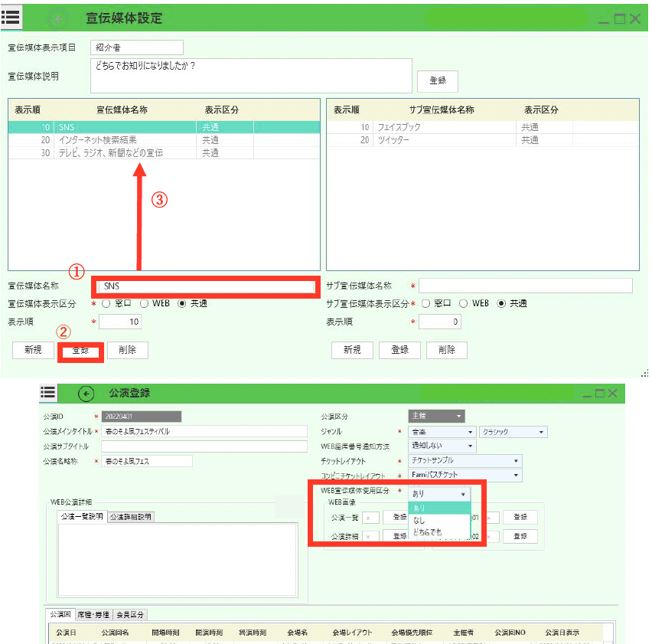Click 登録 button beside 宣伝媒体説明 box
Viewport: 652px width, 644px height.
(x=437, y=81)
